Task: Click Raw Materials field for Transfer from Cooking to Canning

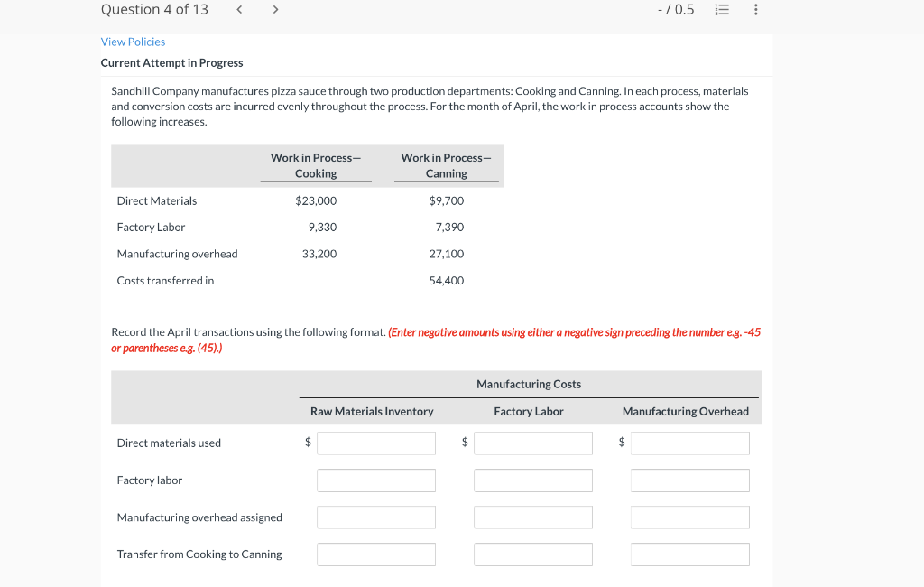Action: tap(376, 554)
